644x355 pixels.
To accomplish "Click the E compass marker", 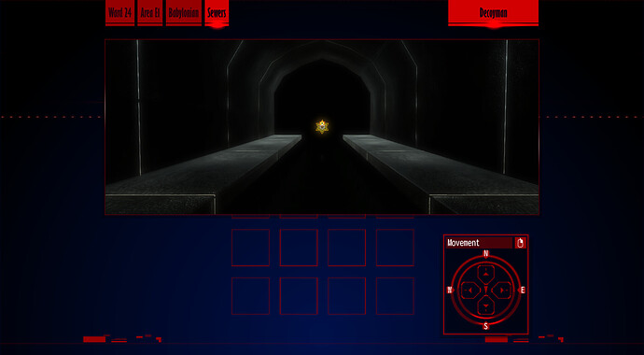I will (x=523, y=291).
